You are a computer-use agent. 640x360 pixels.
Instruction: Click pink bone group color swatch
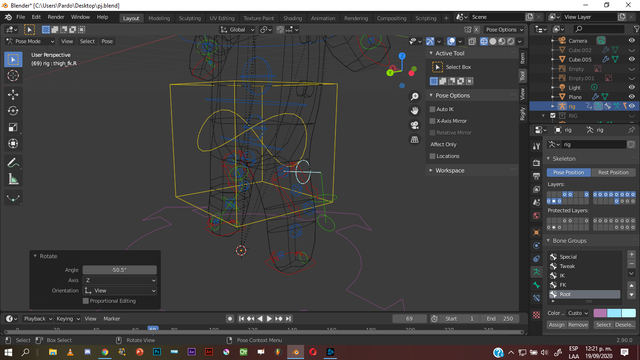(600, 313)
